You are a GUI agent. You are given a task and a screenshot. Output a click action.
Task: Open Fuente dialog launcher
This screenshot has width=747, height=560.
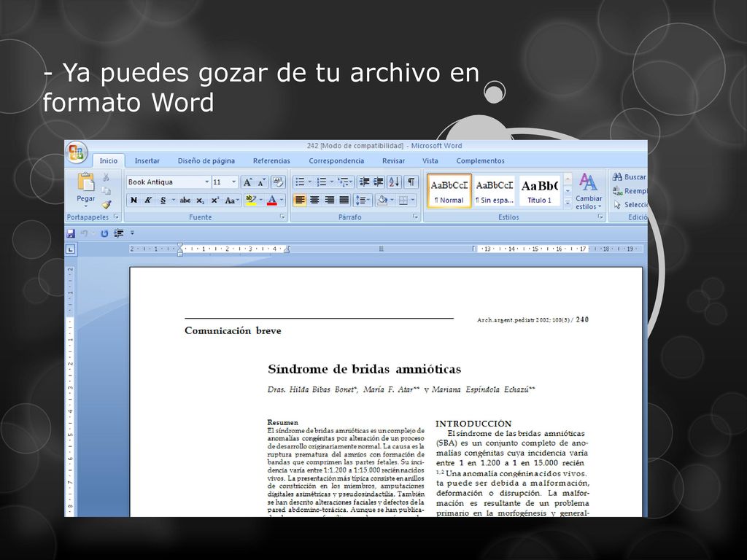282,217
